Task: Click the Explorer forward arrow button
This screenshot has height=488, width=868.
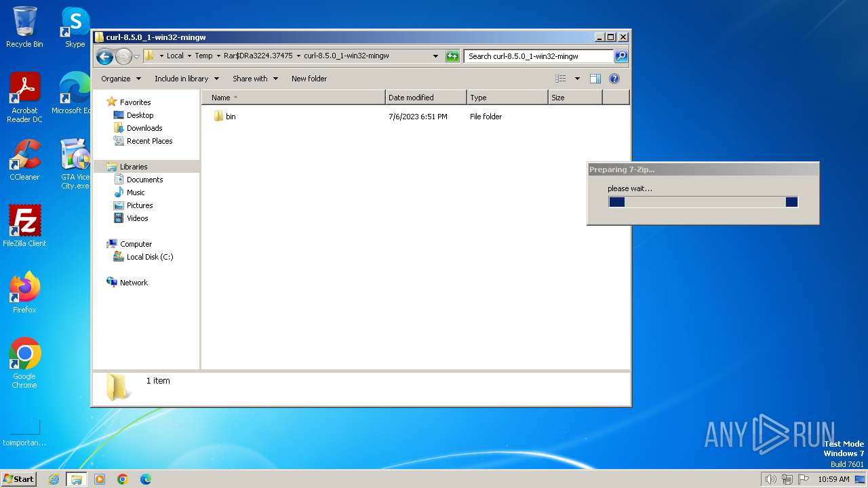Action: [x=123, y=56]
